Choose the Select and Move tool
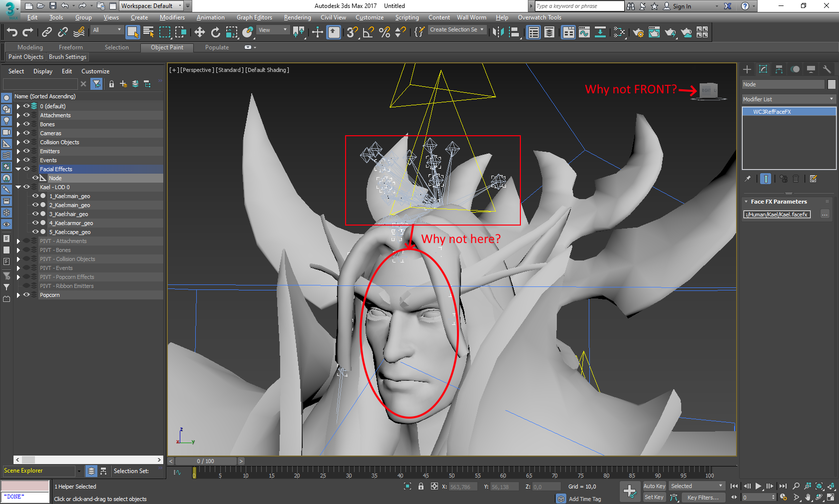Screen dimensions: 839x504 200,32
